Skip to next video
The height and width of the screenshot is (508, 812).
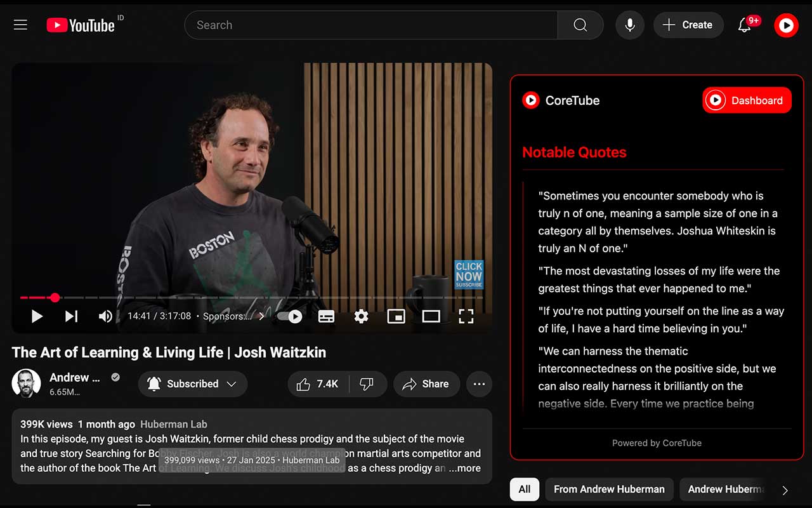71,316
